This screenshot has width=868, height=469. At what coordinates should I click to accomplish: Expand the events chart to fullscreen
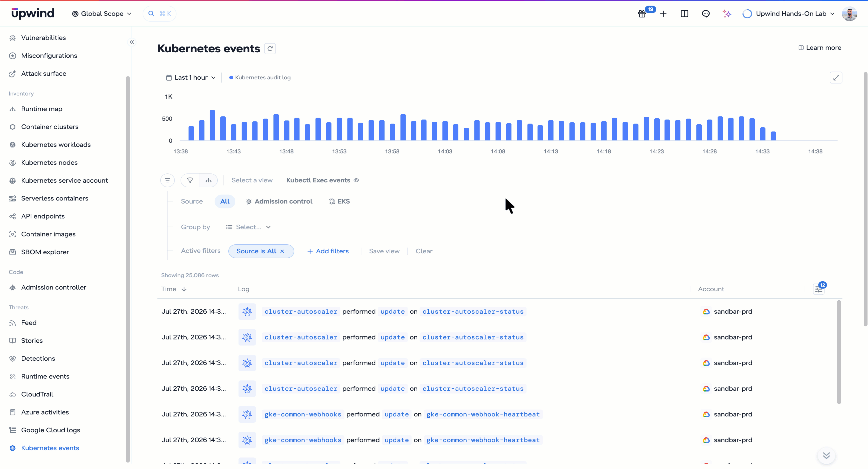[x=836, y=77]
